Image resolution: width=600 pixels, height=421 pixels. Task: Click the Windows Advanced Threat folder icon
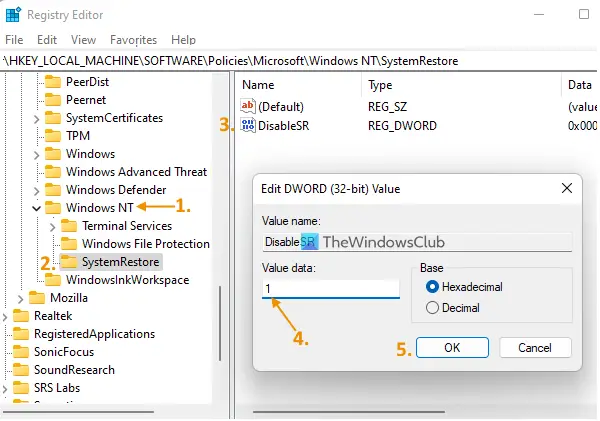[x=53, y=171]
